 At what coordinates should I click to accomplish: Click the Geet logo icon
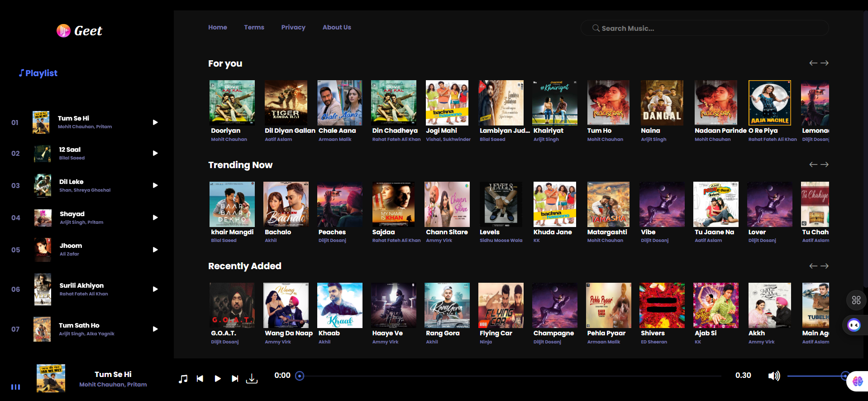click(63, 31)
